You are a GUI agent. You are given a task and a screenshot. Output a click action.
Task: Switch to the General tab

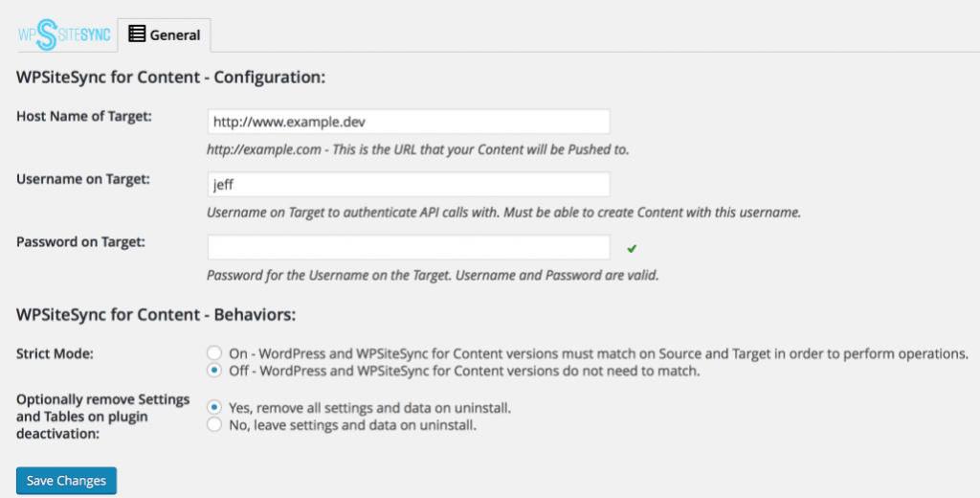pos(165,34)
